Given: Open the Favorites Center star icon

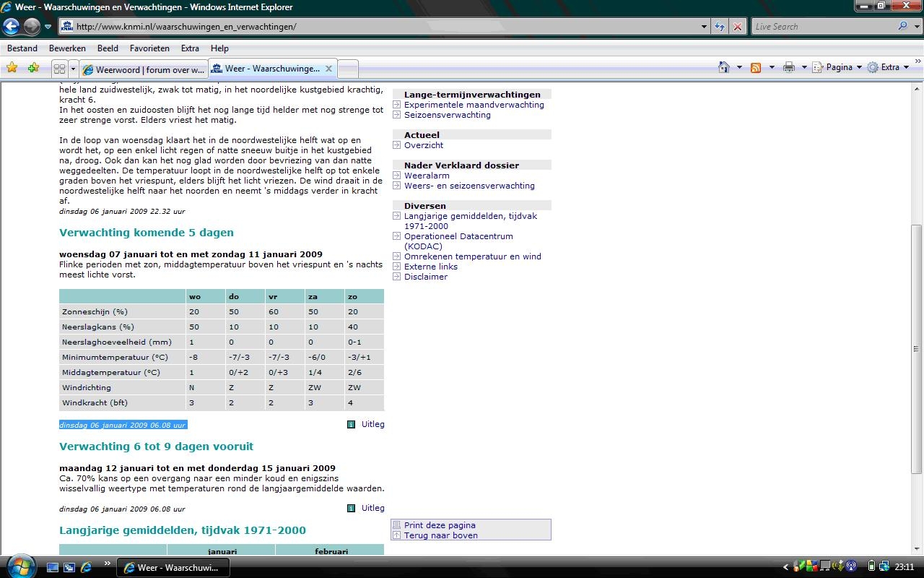Looking at the screenshot, I should (12, 68).
